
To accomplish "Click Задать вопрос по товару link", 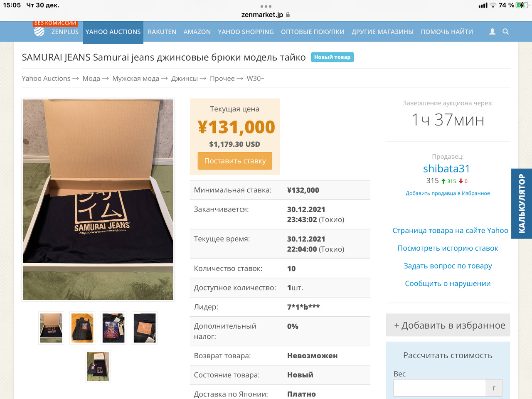I will [x=448, y=266].
